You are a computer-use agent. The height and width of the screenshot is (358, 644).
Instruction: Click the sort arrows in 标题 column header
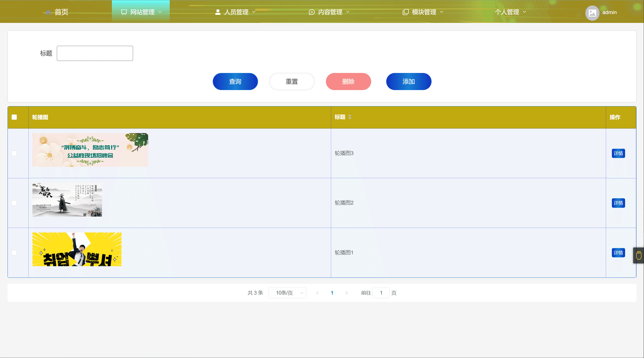[x=350, y=117]
